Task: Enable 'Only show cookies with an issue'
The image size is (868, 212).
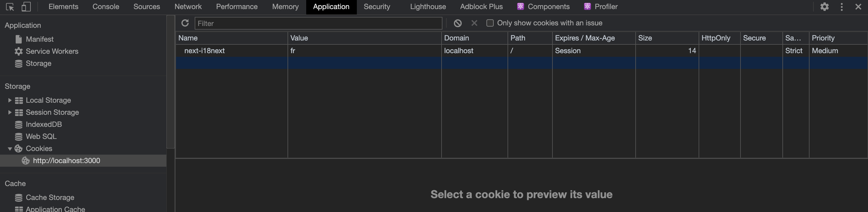Action: point(489,23)
